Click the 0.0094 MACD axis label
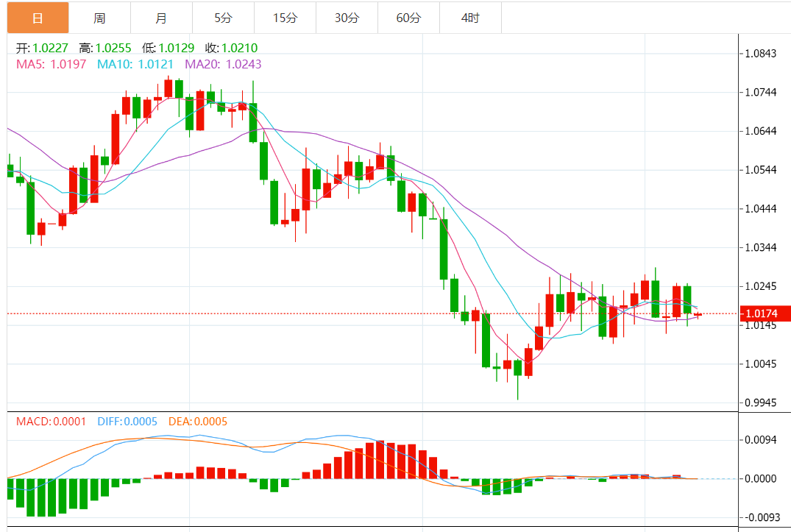The height and width of the screenshot is (532, 791). 761,440
